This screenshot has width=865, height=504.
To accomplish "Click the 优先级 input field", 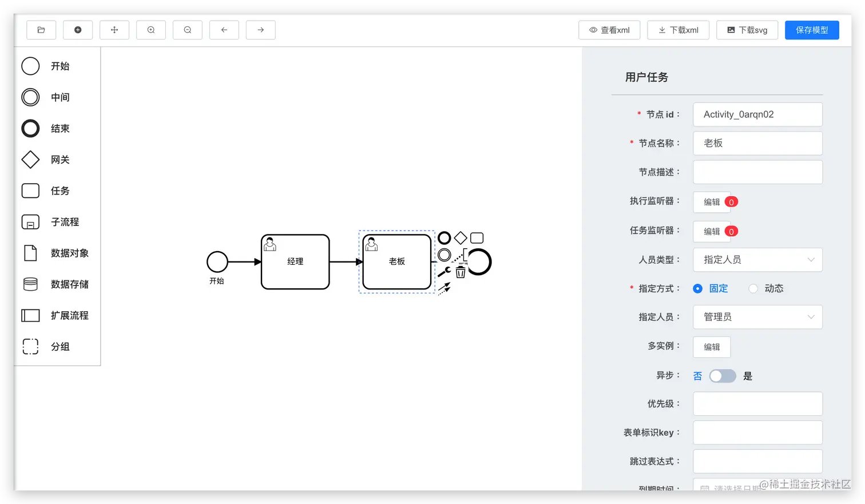I will 758,404.
